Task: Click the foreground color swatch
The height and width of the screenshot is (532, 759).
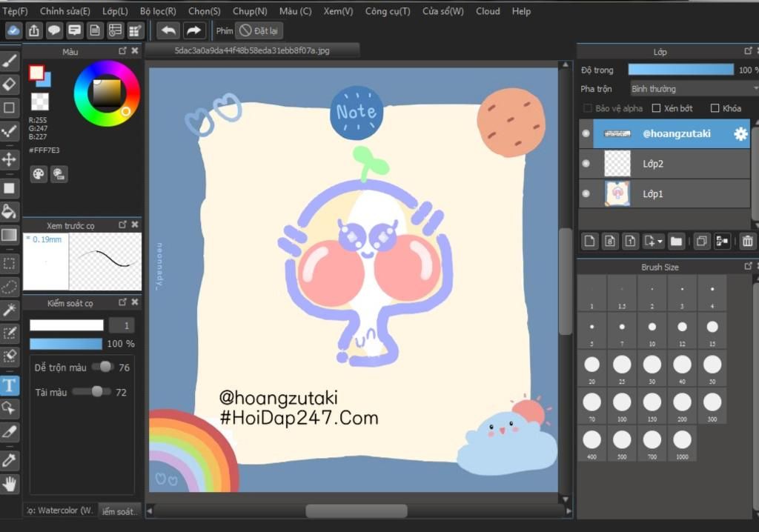Action: 36,73
